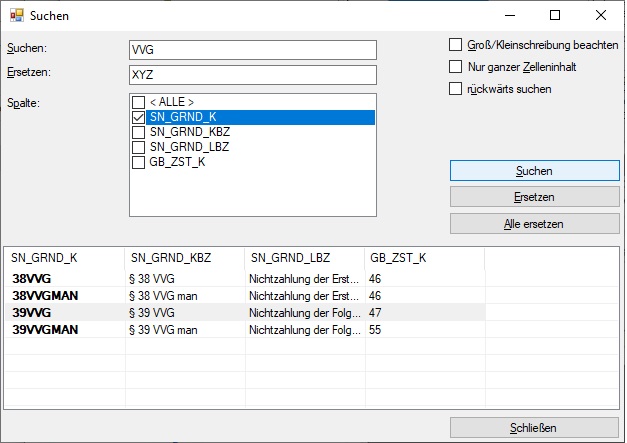Click the Ersetzen button
627x443 pixels.
[x=534, y=197]
